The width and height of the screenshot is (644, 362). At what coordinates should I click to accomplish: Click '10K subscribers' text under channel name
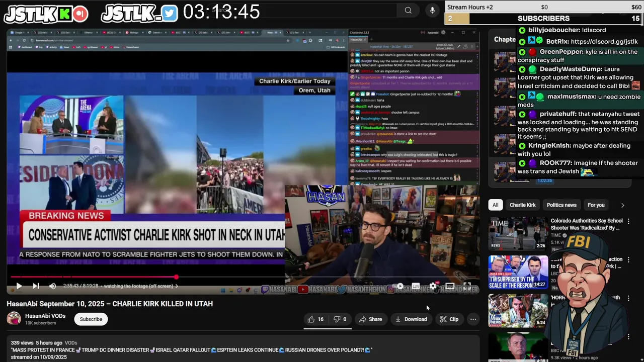point(40,323)
